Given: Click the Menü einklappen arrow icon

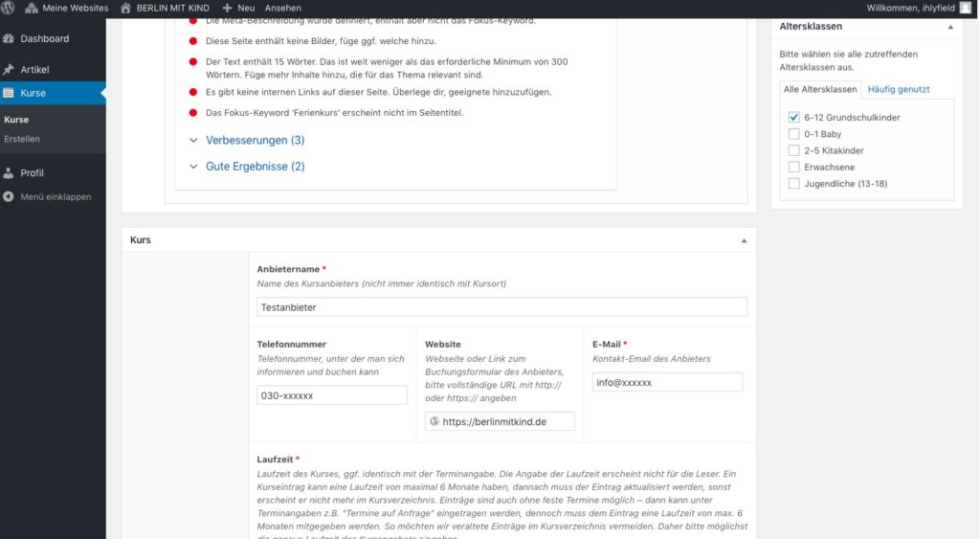Looking at the screenshot, I should point(8,197).
